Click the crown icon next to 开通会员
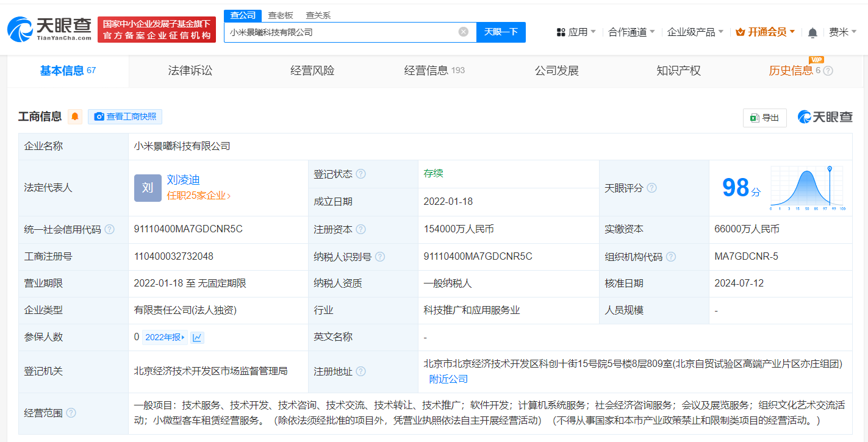Image resolution: width=868 pixels, height=442 pixels. point(740,32)
